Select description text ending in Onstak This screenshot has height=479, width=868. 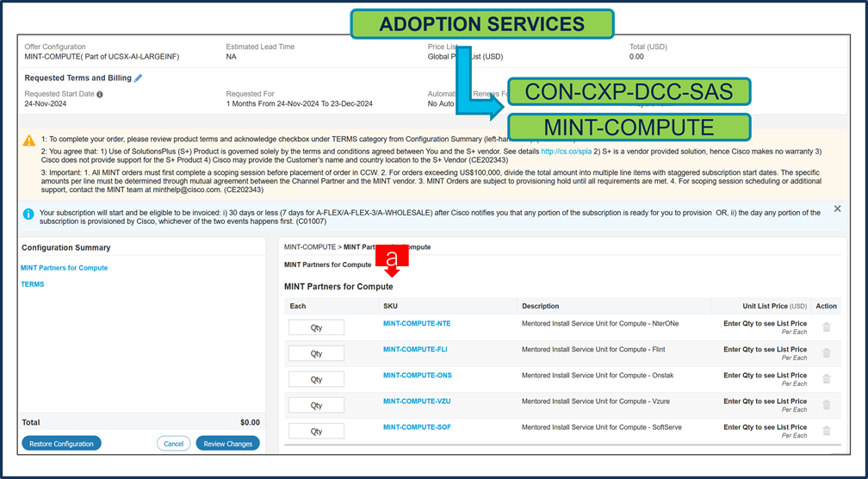(597, 376)
